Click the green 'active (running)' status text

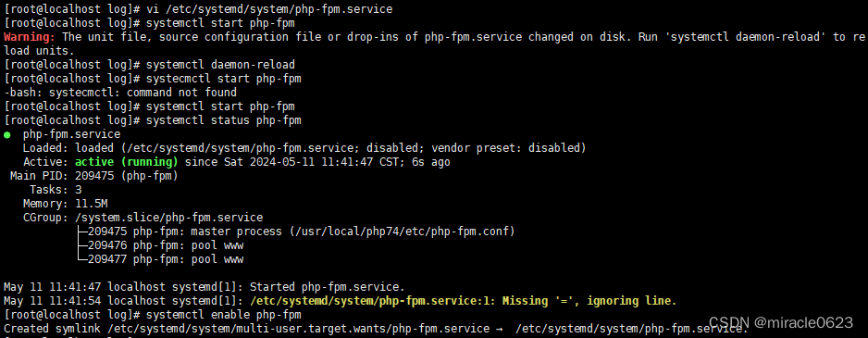click(x=126, y=162)
